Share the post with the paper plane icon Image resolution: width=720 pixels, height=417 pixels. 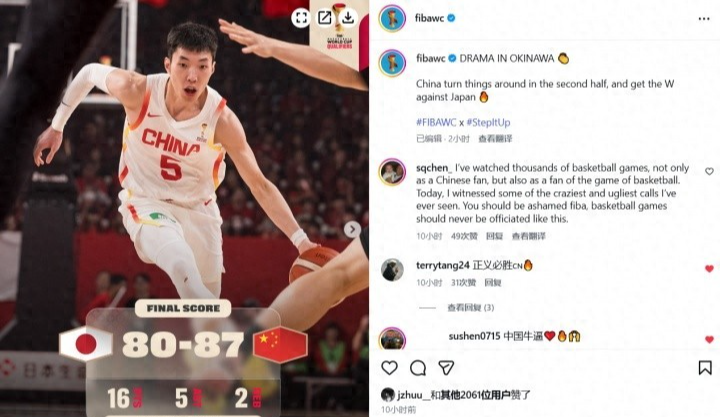pos(446,367)
